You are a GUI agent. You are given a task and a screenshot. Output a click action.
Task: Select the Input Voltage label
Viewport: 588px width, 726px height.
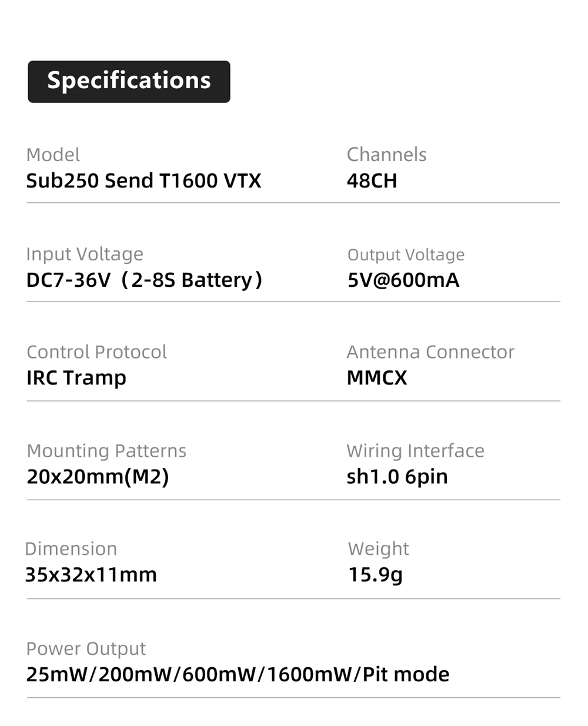click(85, 254)
